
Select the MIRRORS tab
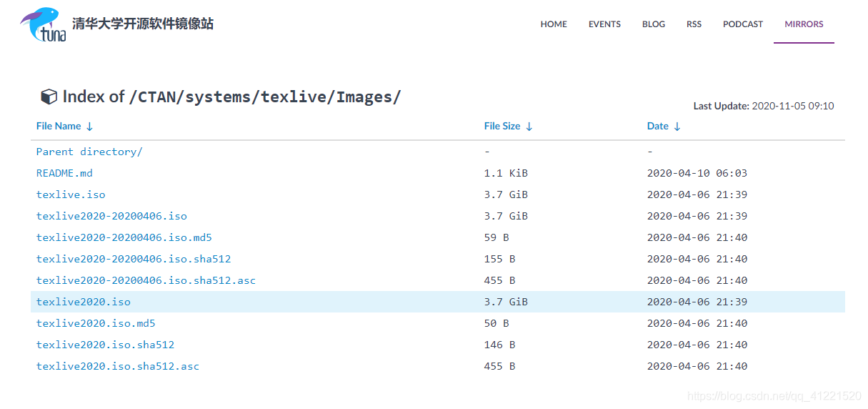coord(804,24)
